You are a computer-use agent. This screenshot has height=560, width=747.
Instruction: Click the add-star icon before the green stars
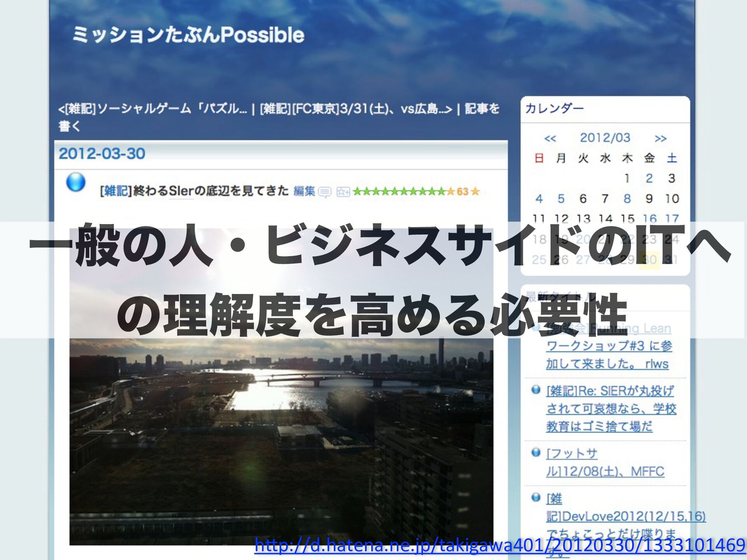pyautogui.click(x=343, y=192)
